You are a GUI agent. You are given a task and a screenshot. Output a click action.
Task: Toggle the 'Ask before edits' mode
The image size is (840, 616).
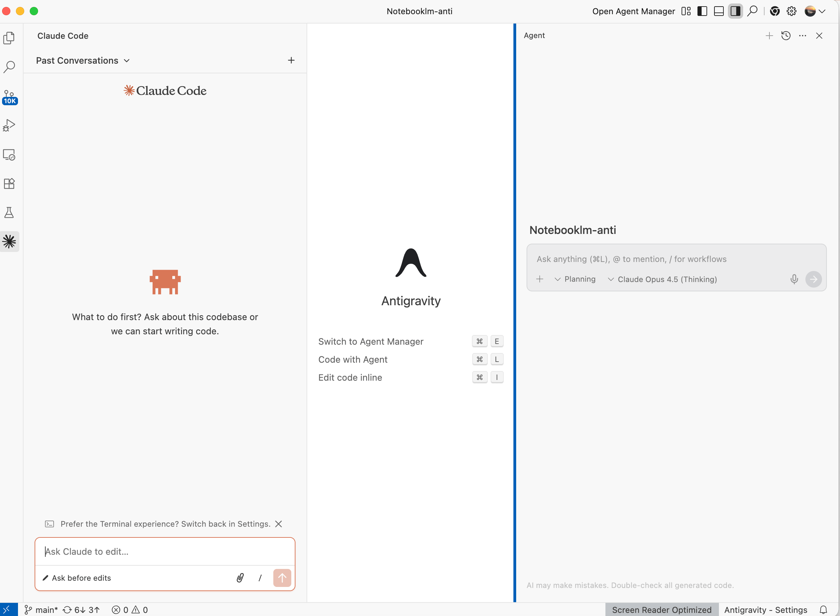(x=77, y=578)
